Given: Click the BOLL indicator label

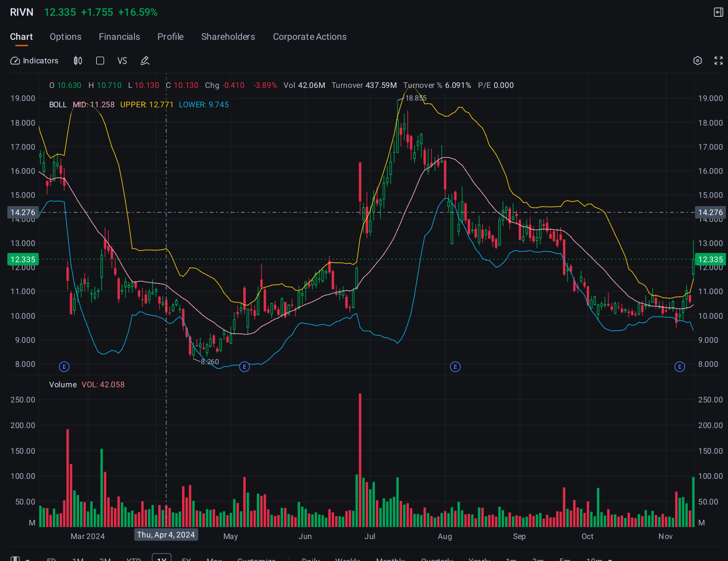Looking at the screenshot, I should click(58, 105).
